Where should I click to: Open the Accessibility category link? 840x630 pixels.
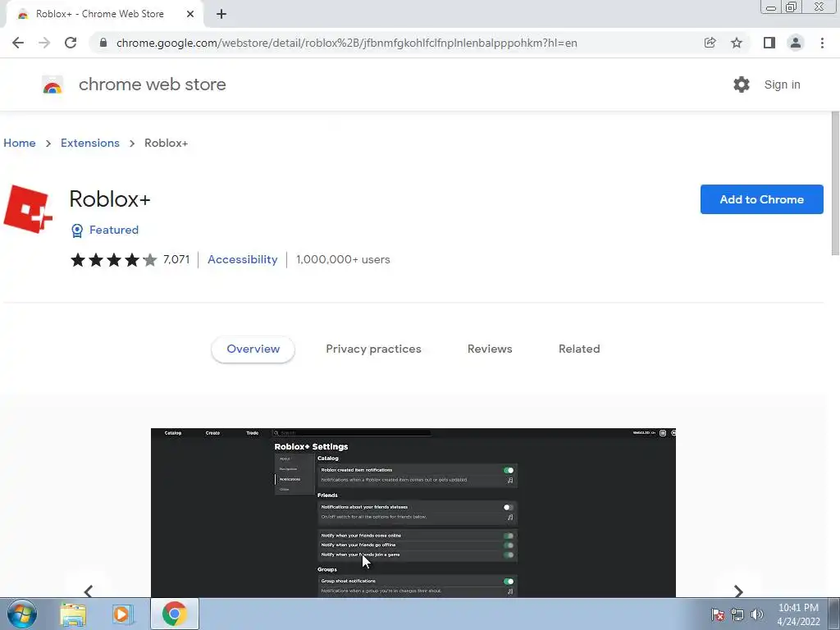tap(243, 259)
